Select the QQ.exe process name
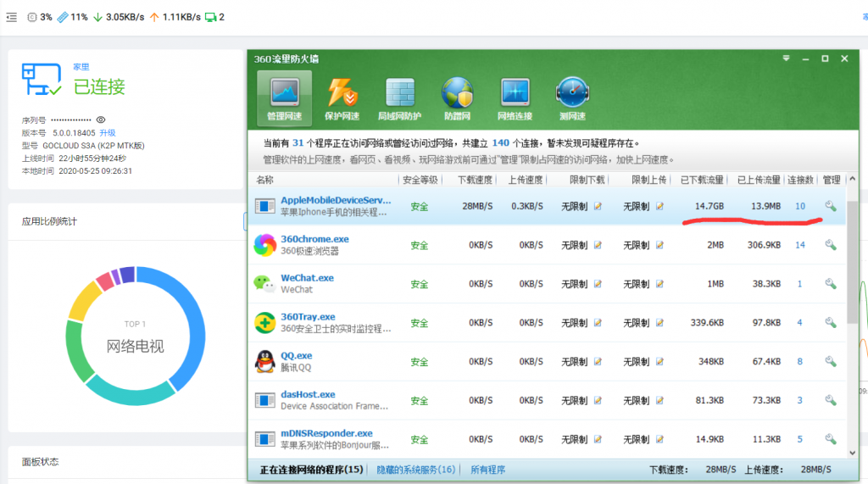The height and width of the screenshot is (484, 868). [x=296, y=355]
